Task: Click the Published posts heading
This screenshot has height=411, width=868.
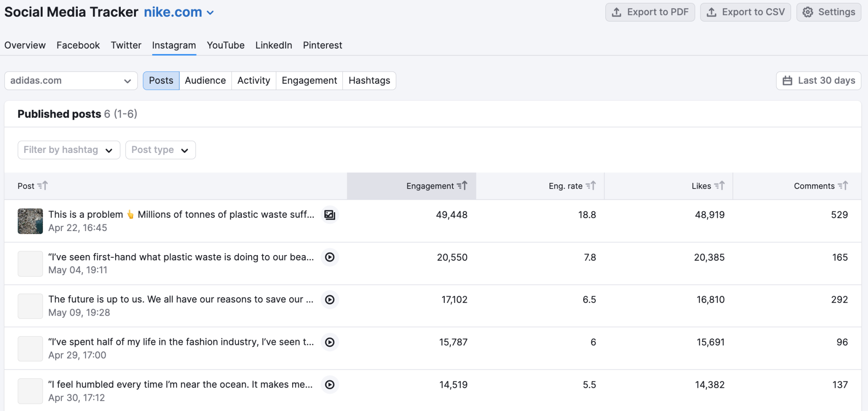Action: click(59, 114)
